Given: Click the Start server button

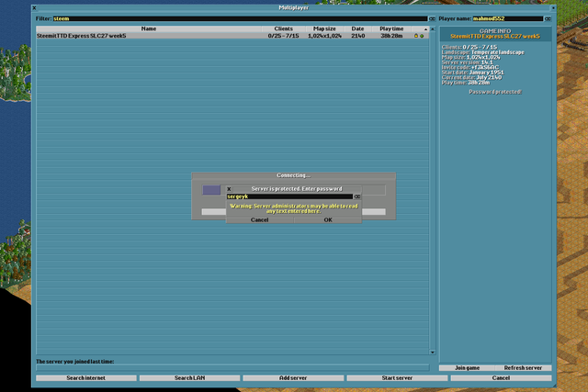Looking at the screenshot, I should [x=397, y=378].
